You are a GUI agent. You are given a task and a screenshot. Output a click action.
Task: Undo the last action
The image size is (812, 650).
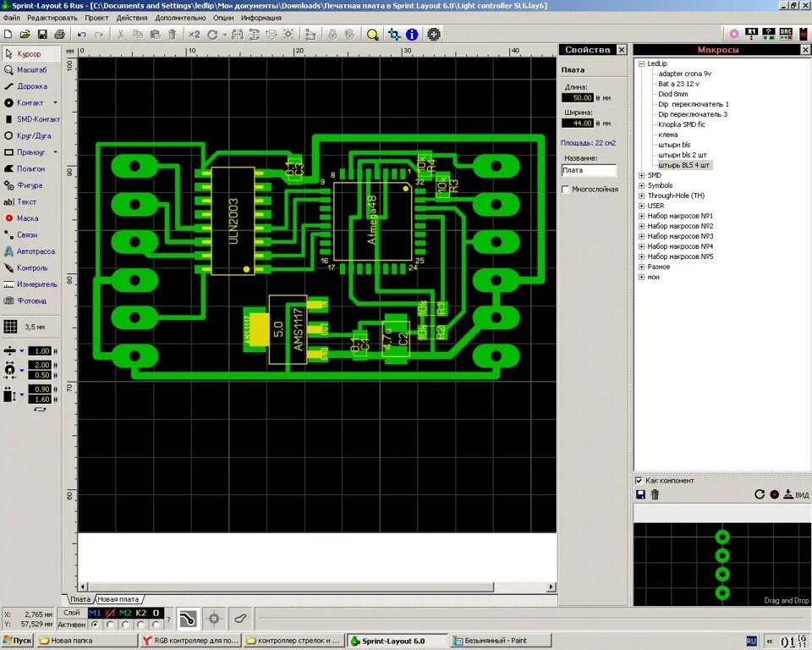click(x=81, y=34)
